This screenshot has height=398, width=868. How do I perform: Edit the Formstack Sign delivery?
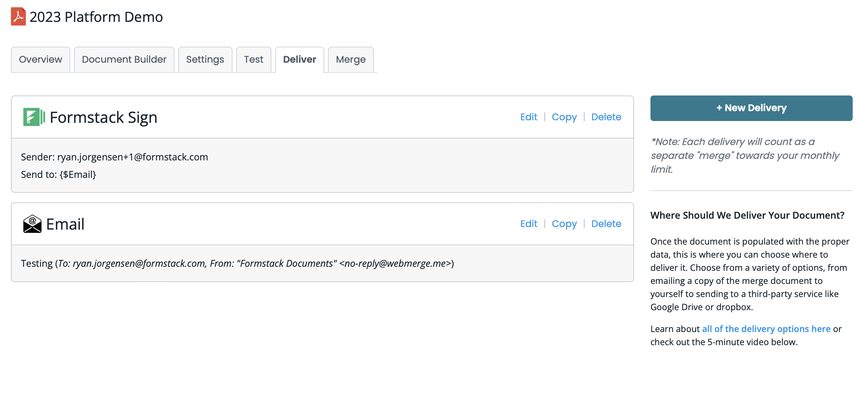click(528, 117)
